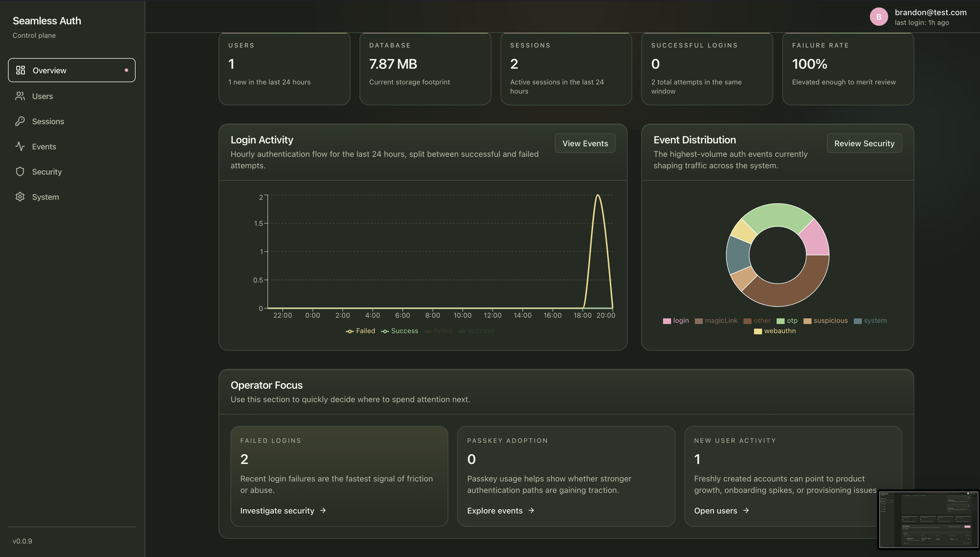980x557 pixels.
Task: Follow the Explore events link
Action: [x=500, y=510]
